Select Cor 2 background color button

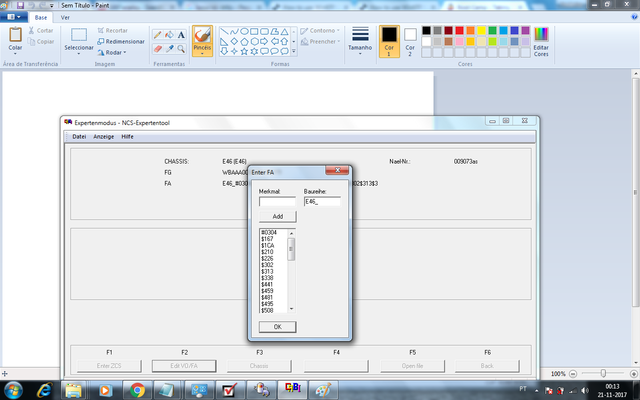(410, 41)
